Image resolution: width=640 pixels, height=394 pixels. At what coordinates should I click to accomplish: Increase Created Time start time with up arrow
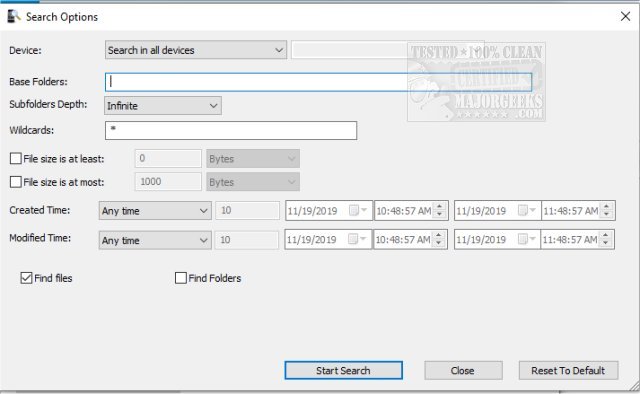coord(440,207)
